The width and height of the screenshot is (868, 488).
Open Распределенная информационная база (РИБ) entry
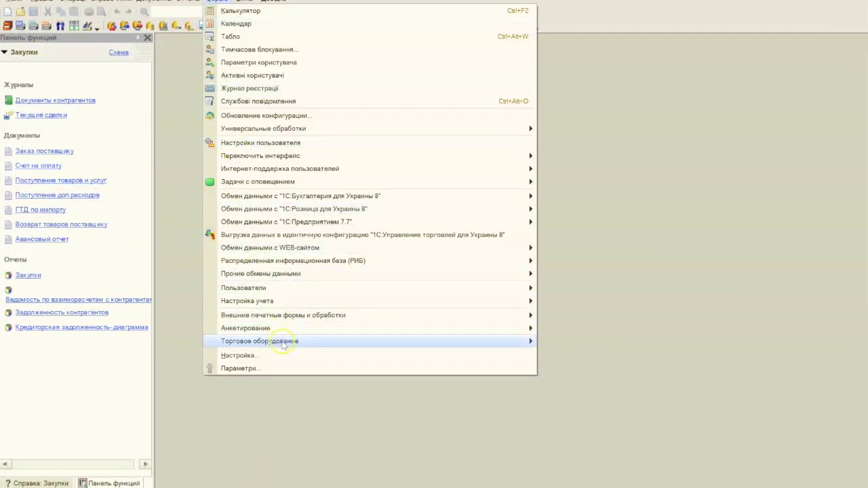[370, 260]
